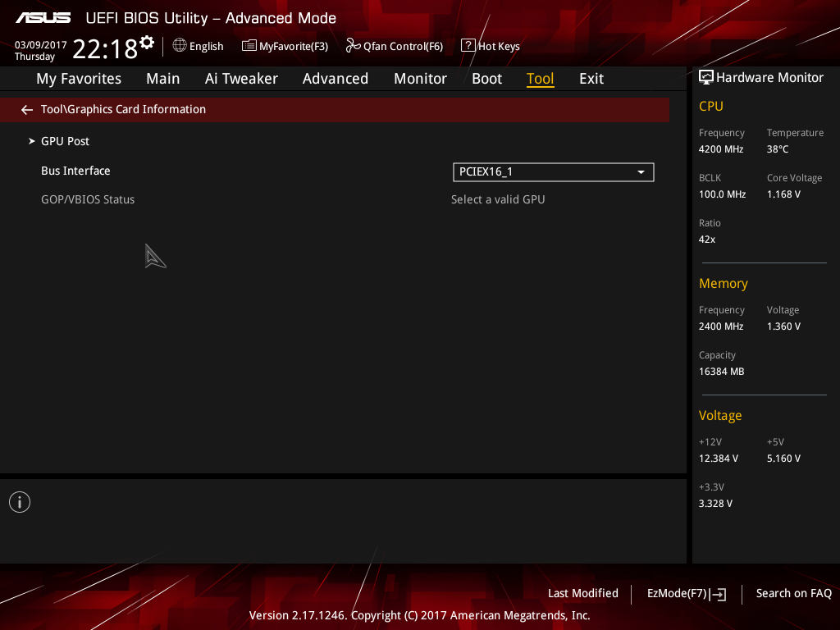
Task: Click the Qfan Control fan icon
Action: (x=353, y=46)
